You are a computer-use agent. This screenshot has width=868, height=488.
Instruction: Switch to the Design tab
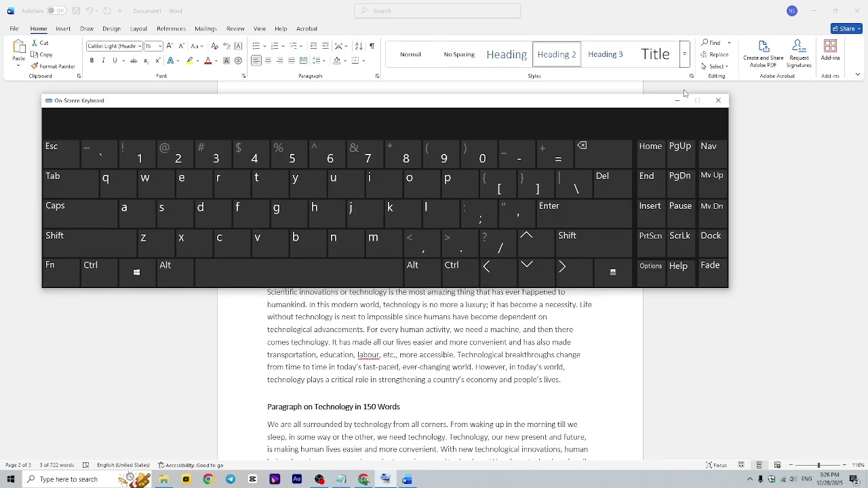pyautogui.click(x=112, y=29)
